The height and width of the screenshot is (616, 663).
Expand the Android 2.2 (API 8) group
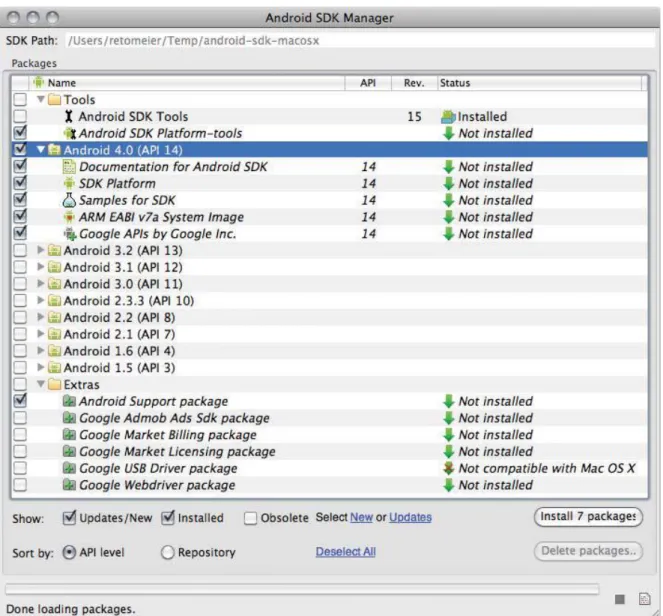(41, 317)
